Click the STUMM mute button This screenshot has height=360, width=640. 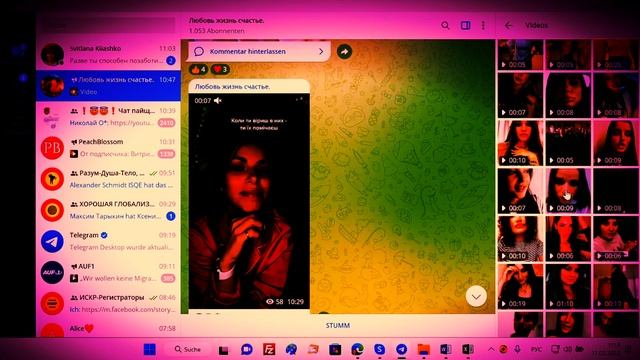point(338,325)
